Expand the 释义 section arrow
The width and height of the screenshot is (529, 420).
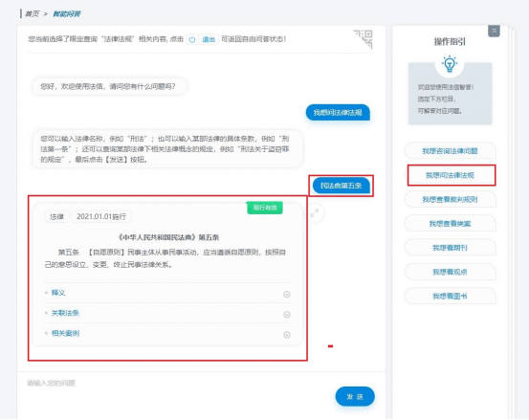(x=287, y=294)
